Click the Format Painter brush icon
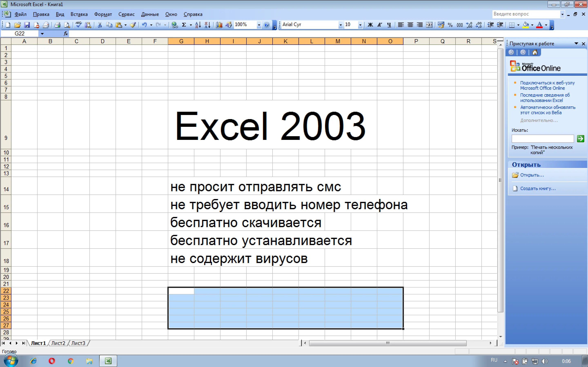 coord(133,25)
